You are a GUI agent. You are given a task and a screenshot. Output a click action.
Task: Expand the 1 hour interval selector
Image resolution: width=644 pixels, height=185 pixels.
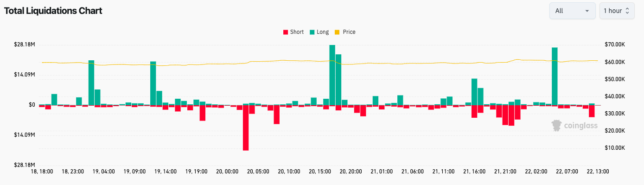(x=617, y=11)
